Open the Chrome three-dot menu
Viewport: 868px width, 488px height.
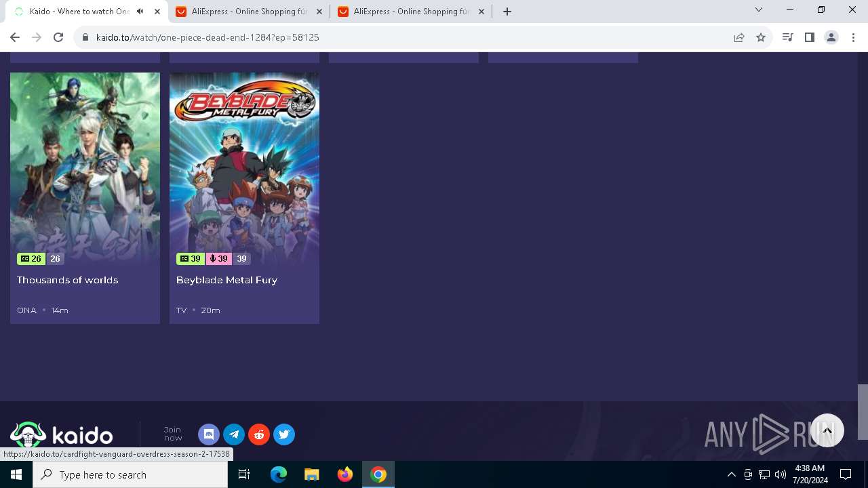tap(852, 37)
